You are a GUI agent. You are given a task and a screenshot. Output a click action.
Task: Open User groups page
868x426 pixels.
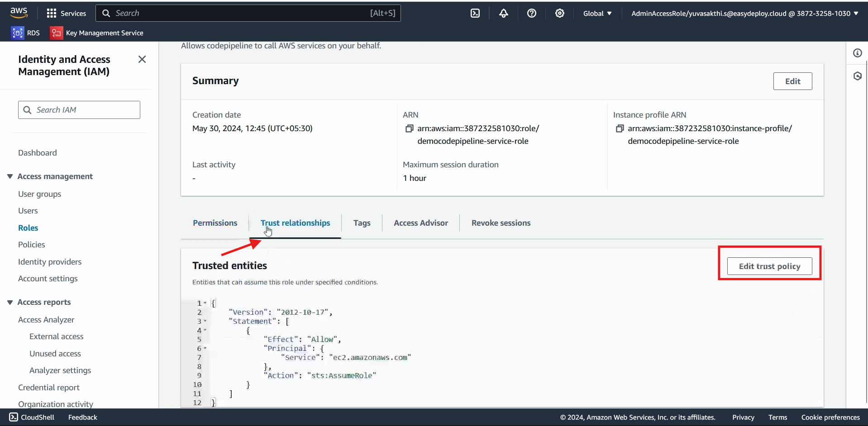coord(39,194)
